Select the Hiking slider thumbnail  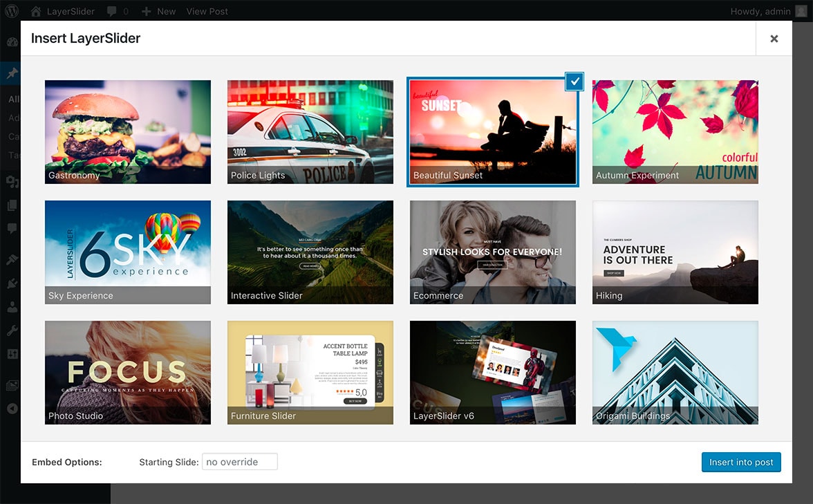(x=675, y=252)
